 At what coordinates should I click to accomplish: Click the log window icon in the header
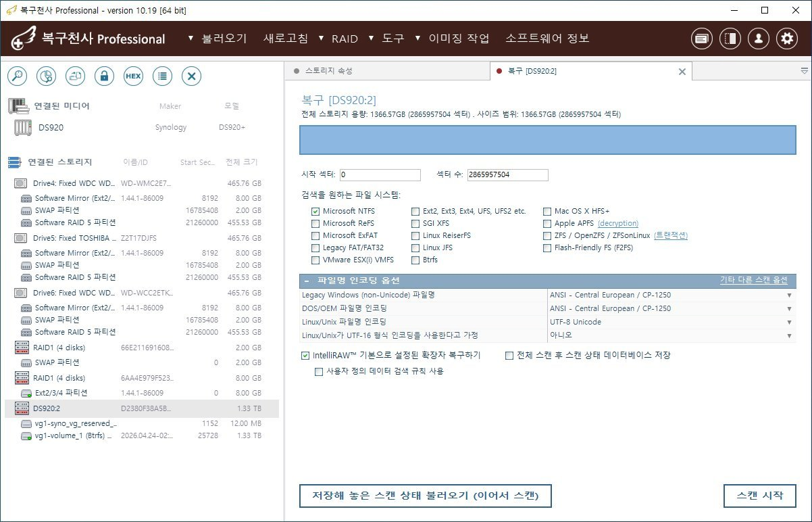(702, 39)
